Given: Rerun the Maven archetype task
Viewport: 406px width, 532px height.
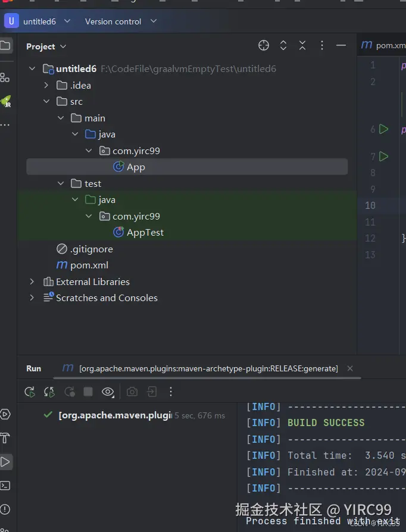Looking at the screenshot, I should tap(30, 392).
